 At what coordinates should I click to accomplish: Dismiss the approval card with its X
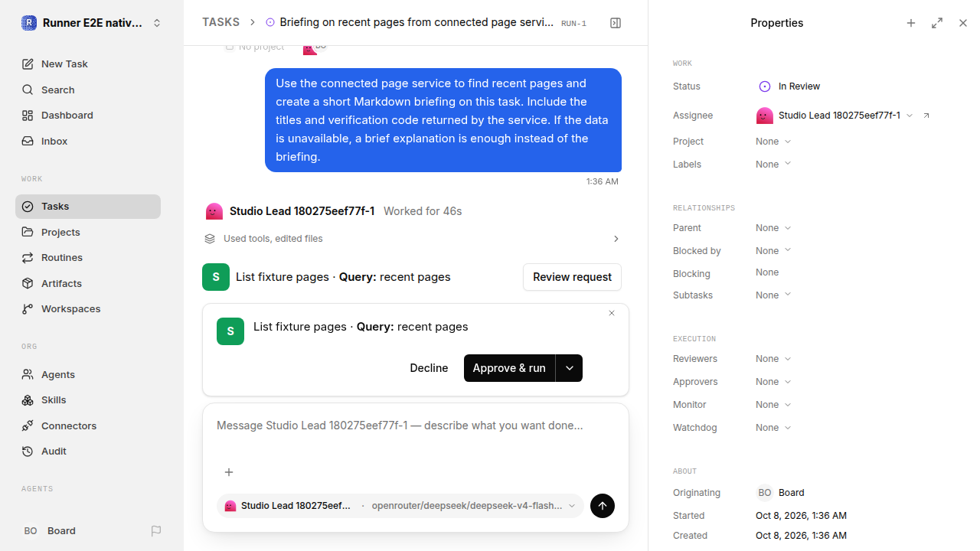pyautogui.click(x=612, y=313)
